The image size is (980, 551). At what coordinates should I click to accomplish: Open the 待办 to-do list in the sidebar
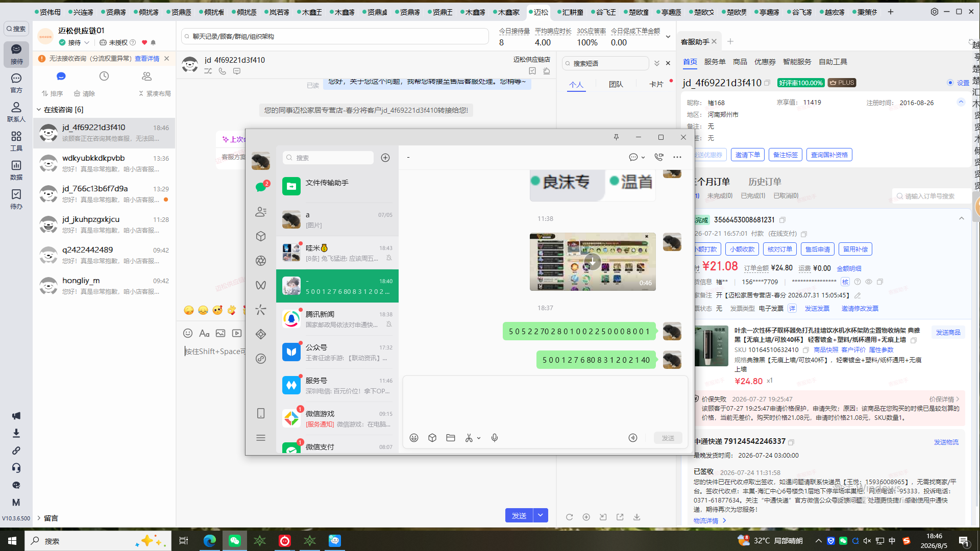coord(16,199)
